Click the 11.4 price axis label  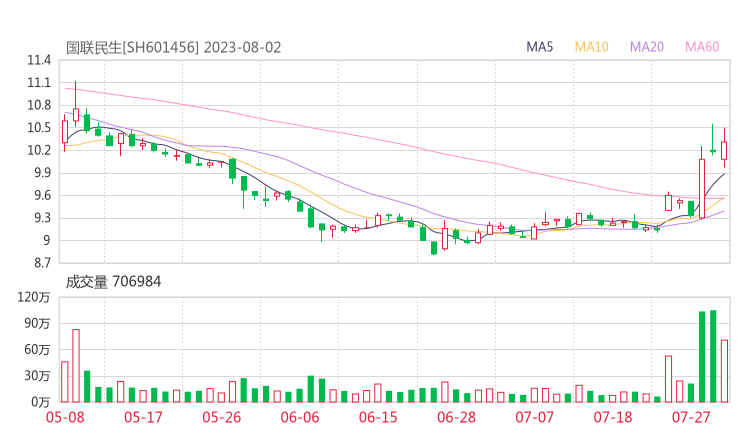coord(39,60)
